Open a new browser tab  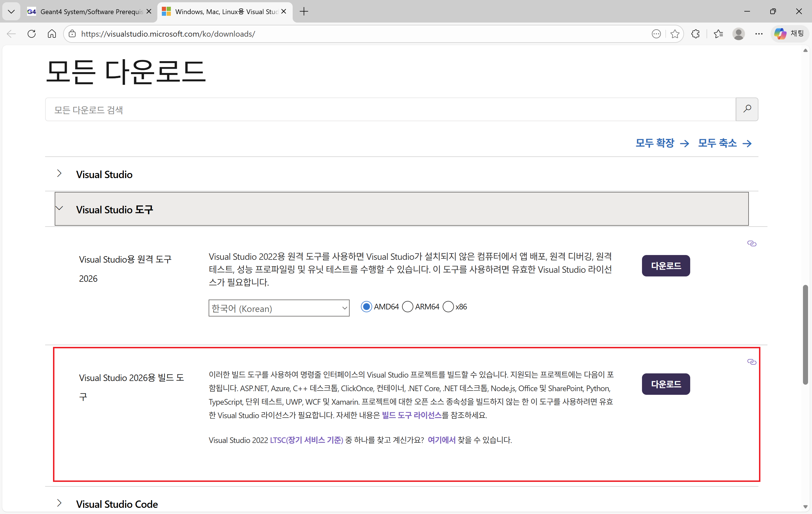(x=304, y=12)
